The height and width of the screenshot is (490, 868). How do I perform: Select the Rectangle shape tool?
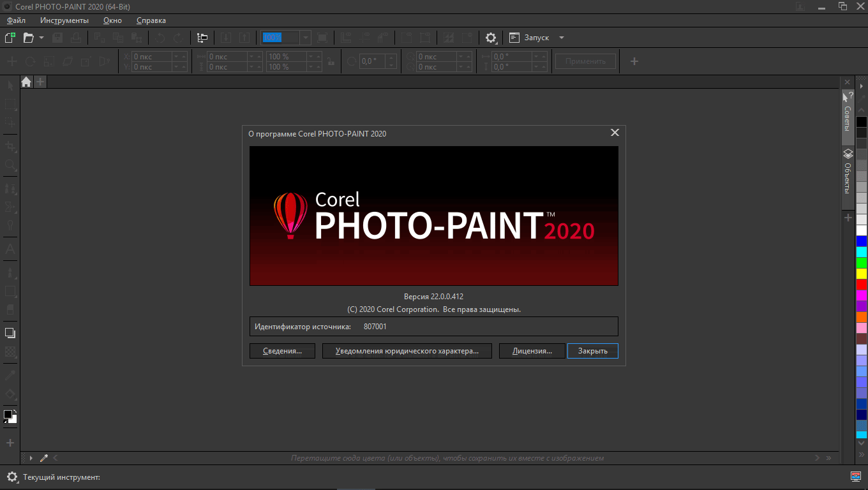point(10,292)
